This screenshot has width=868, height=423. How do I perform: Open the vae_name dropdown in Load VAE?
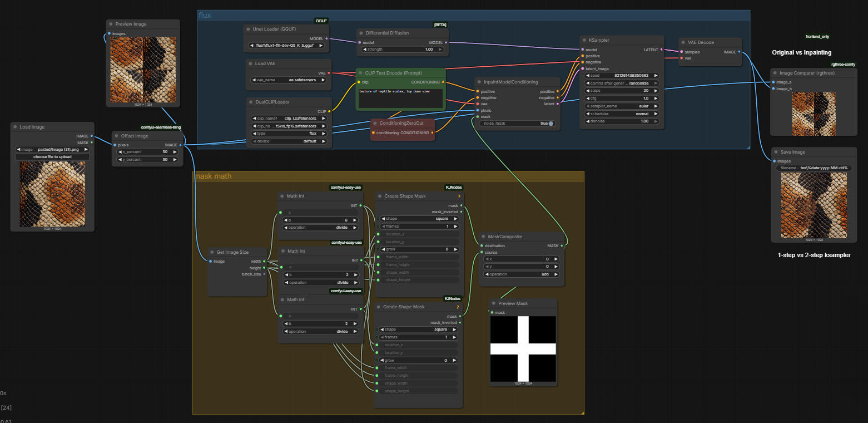coord(289,80)
